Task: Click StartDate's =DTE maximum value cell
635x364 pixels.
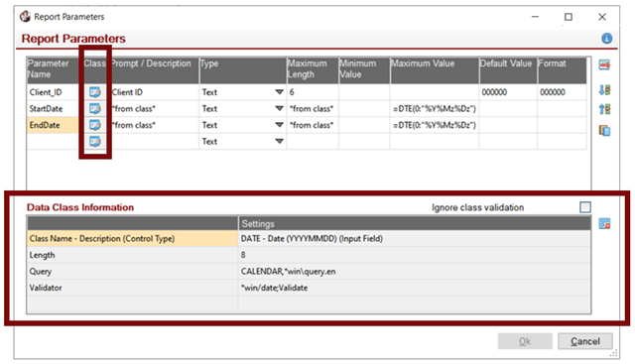Action: pyautogui.click(x=435, y=108)
